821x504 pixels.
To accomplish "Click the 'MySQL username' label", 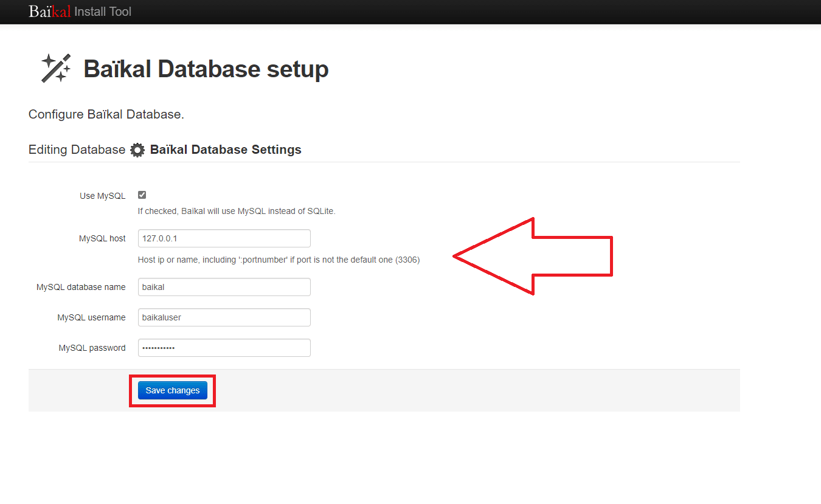I will pyautogui.click(x=91, y=317).
